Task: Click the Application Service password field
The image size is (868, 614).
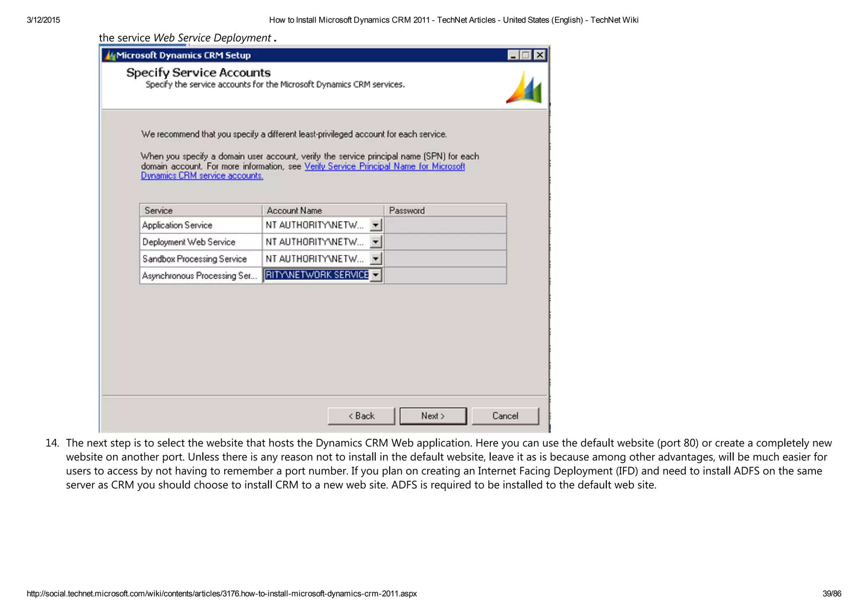Action: pyautogui.click(x=445, y=225)
